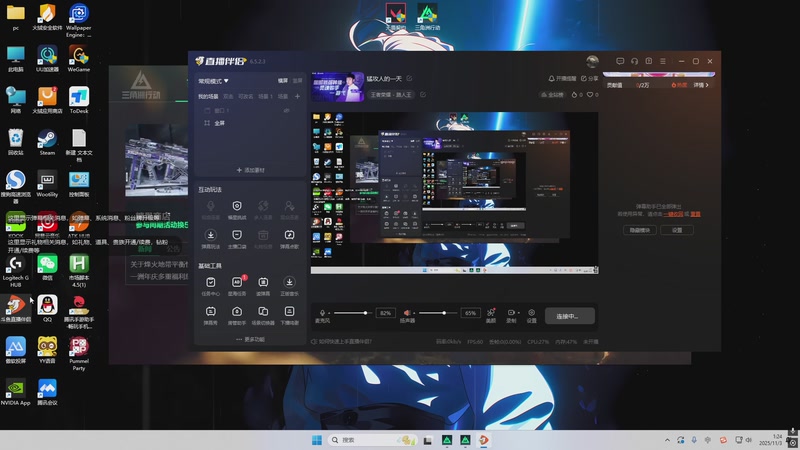Select the 我的场景 scene tab
This screenshot has height=450, width=800.
point(207,96)
